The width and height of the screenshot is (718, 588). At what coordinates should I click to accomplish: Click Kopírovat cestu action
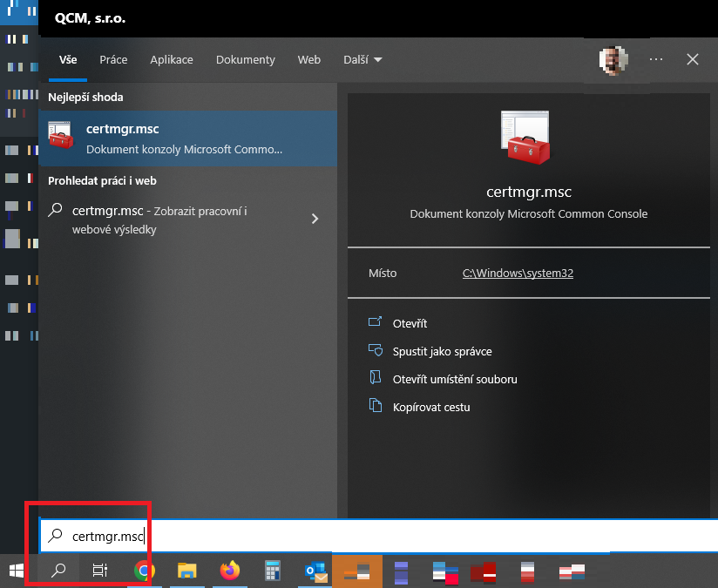(431, 407)
